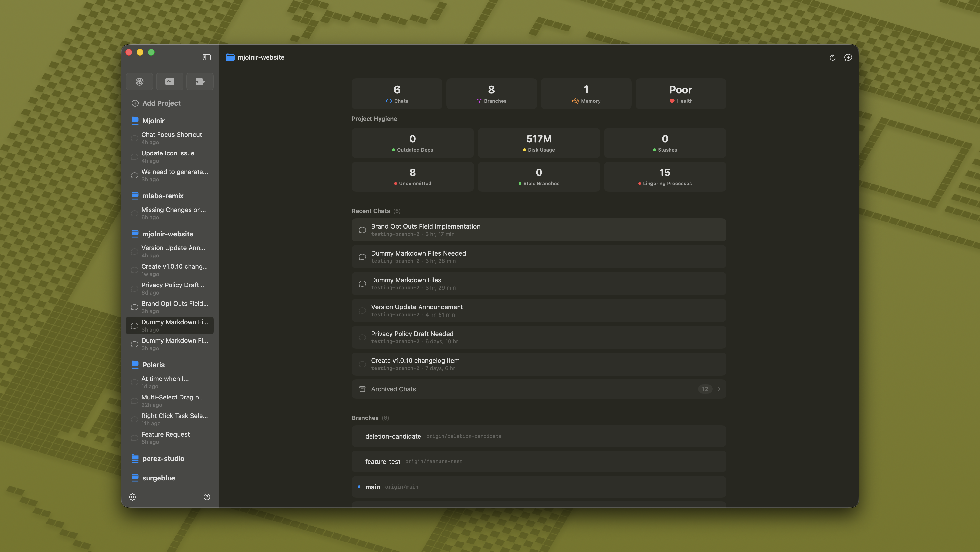Open the Privacy Policy Draft Needed chat

[538, 337]
